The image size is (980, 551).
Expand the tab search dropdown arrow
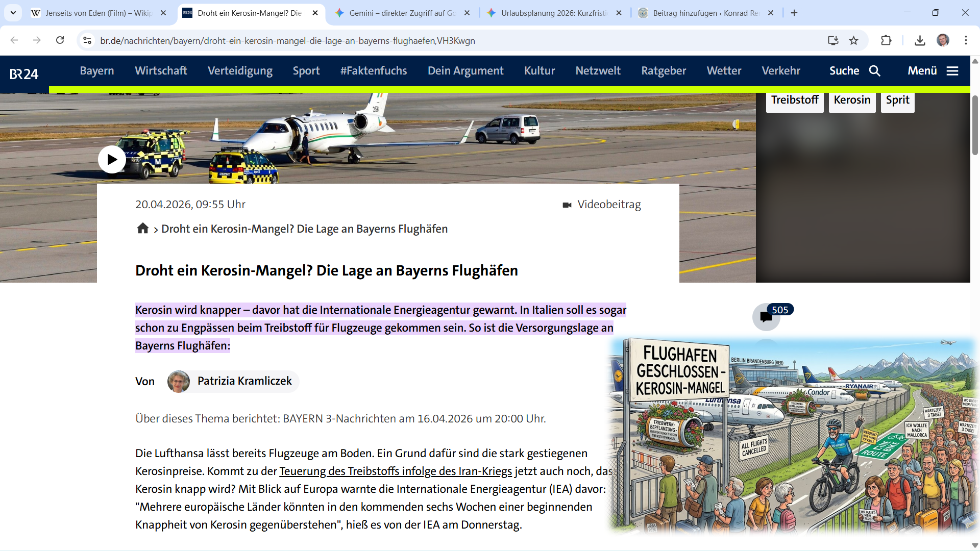click(13, 13)
